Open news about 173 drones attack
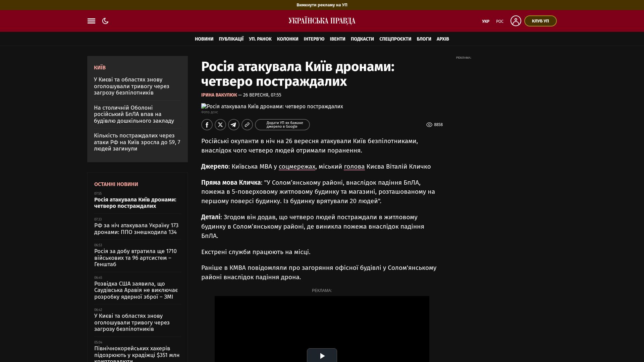This screenshot has height=362, width=644. pyautogui.click(x=136, y=229)
